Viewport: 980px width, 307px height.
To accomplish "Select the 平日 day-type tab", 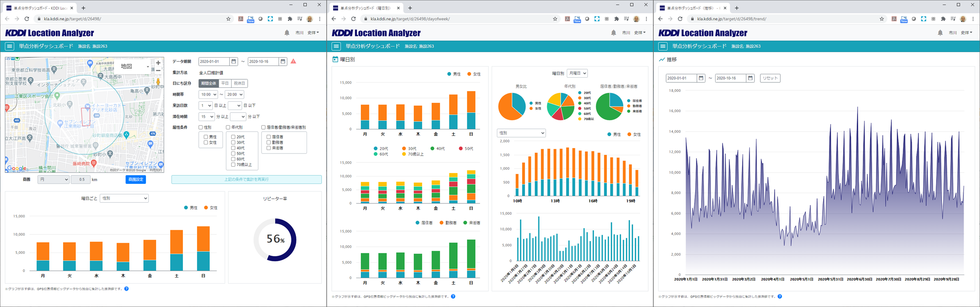I will 225,84.
